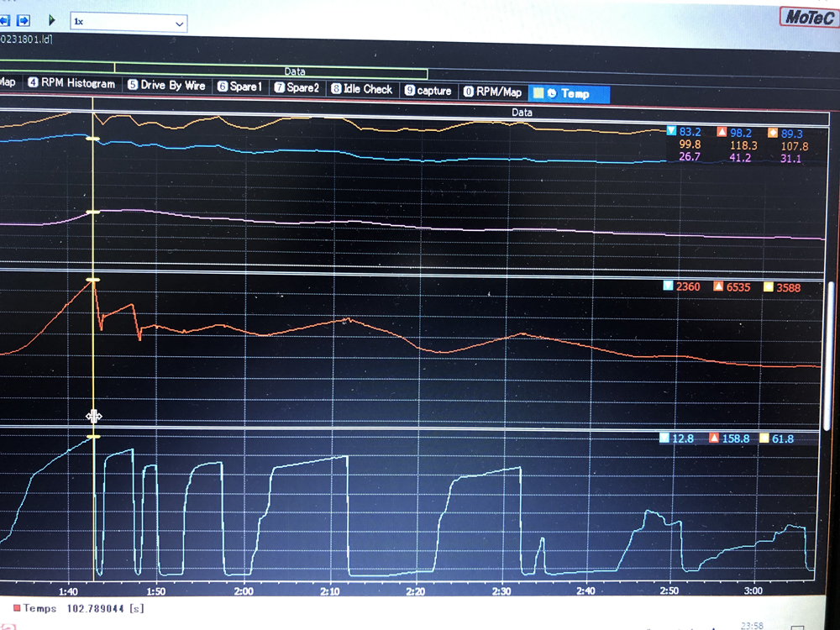Click the blue back arrow toolbar icon

4,20
